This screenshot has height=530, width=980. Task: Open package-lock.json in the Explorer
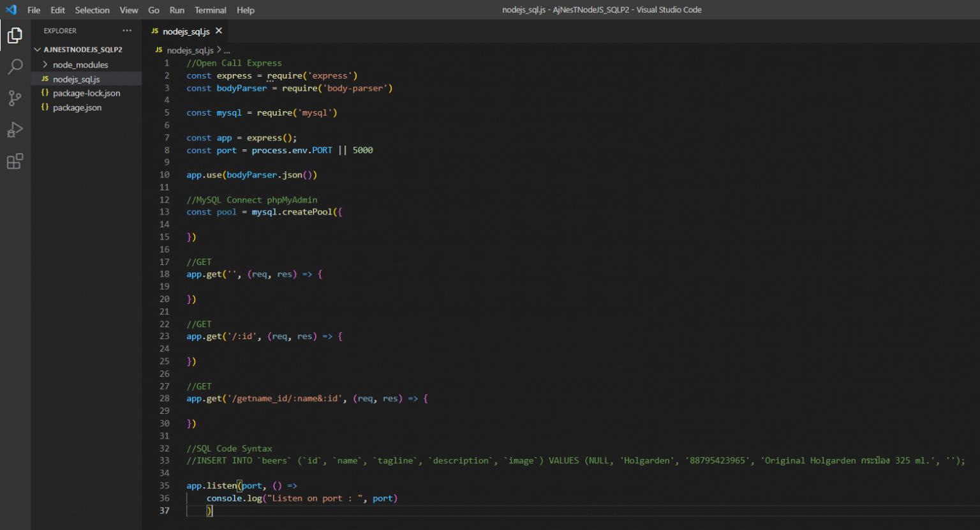(x=86, y=93)
